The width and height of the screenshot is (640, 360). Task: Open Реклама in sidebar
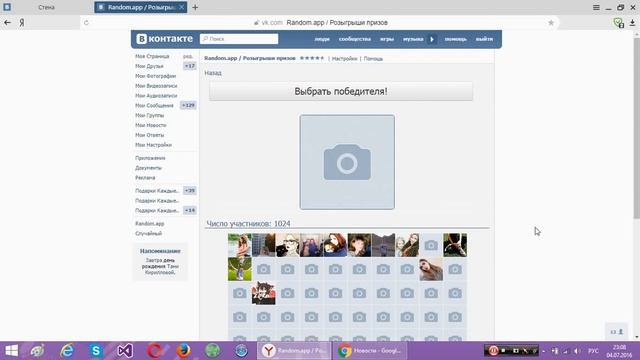145,178
